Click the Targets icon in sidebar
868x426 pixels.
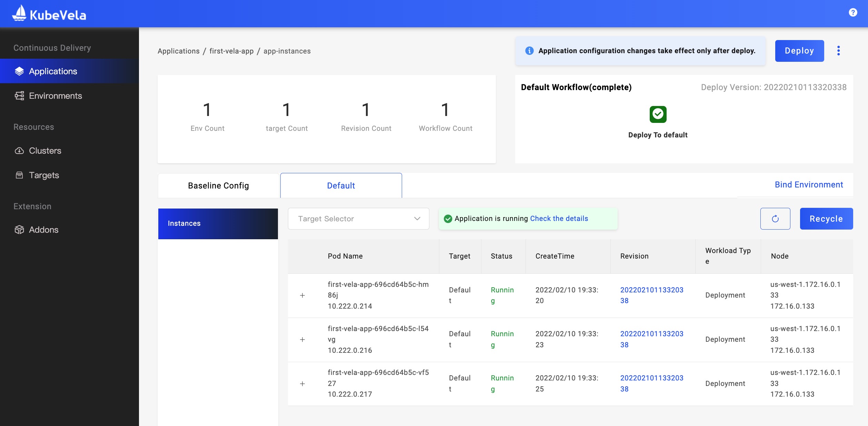click(19, 175)
